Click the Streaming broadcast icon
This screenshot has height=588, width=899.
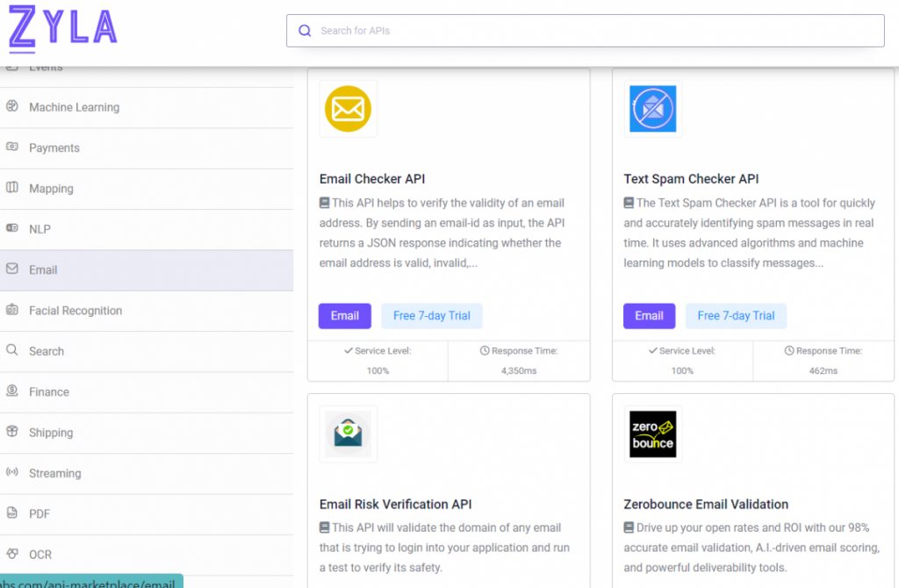[12, 472]
